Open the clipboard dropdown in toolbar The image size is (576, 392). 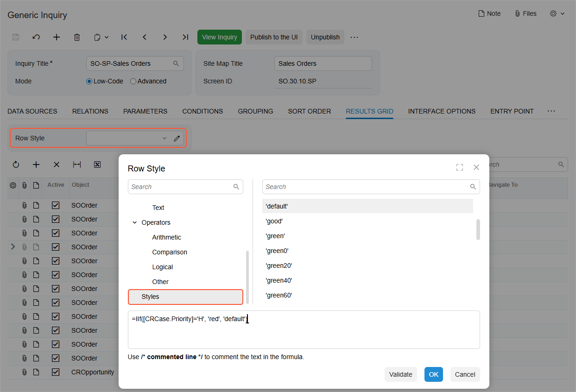click(101, 37)
